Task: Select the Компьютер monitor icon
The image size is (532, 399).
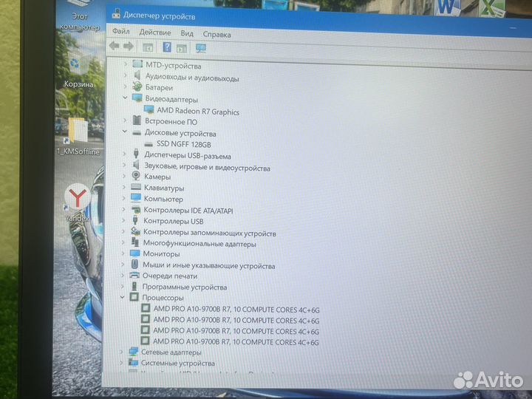Action: (136, 198)
